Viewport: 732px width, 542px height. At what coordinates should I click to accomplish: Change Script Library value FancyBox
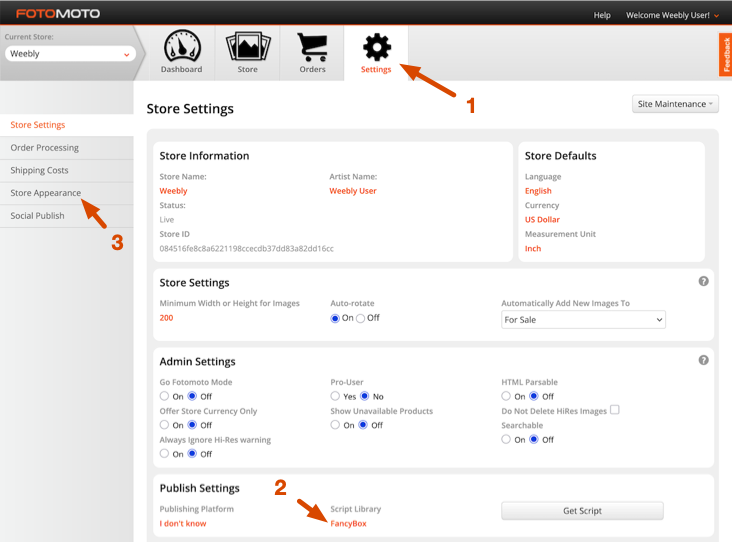click(348, 523)
